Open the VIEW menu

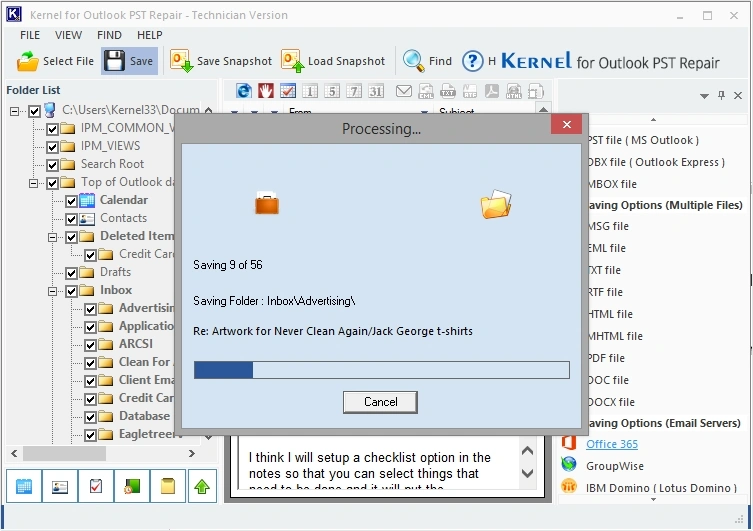[68, 35]
